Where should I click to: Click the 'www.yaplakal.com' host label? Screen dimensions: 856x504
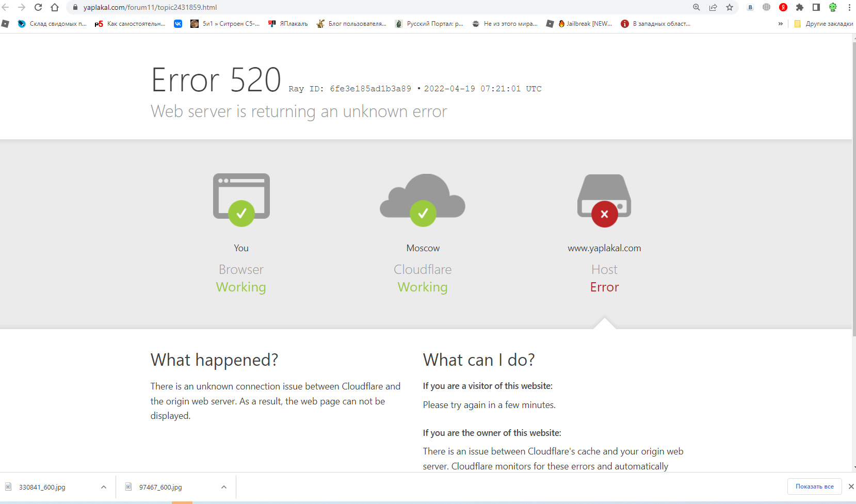pyautogui.click(x=604, y=248)
